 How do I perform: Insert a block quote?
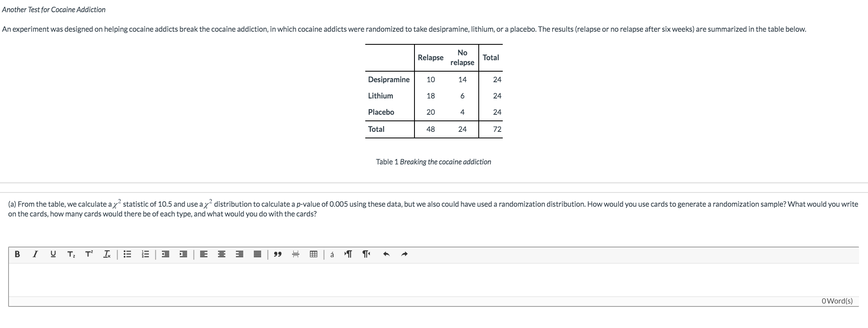278,254
